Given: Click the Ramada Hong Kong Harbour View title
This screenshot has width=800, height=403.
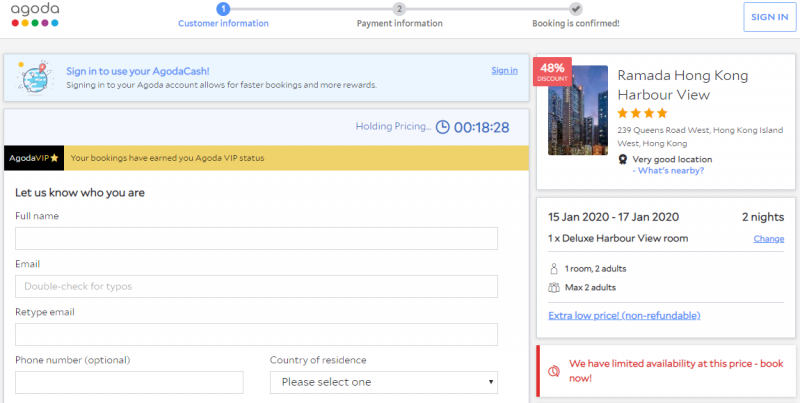Looking at the screenshot, I should tap(683, 85).
